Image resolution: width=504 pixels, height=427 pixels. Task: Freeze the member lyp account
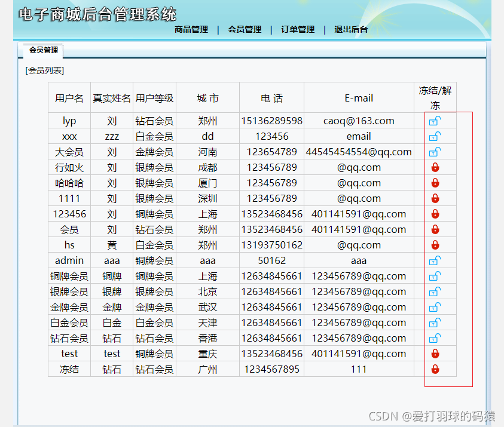point(435,121)
